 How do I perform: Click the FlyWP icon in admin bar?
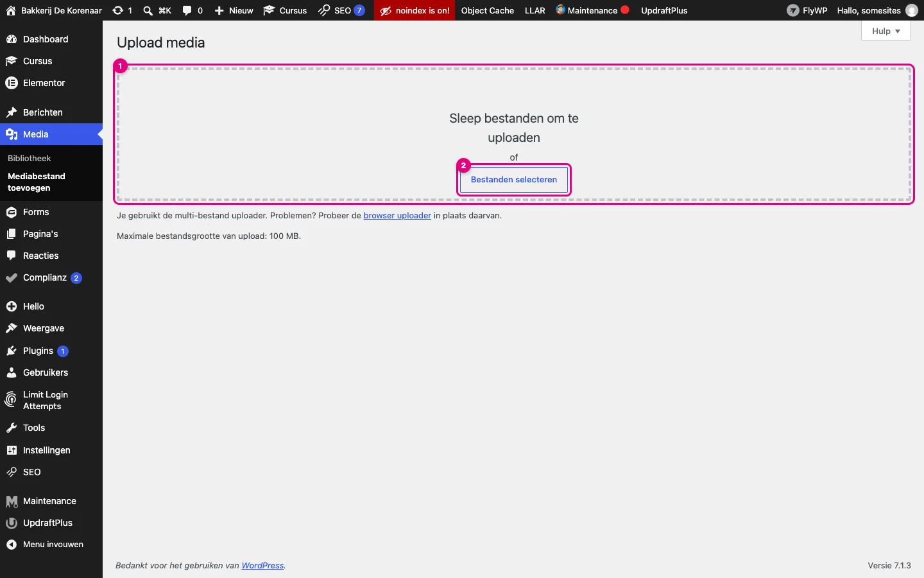pos(793,10)
